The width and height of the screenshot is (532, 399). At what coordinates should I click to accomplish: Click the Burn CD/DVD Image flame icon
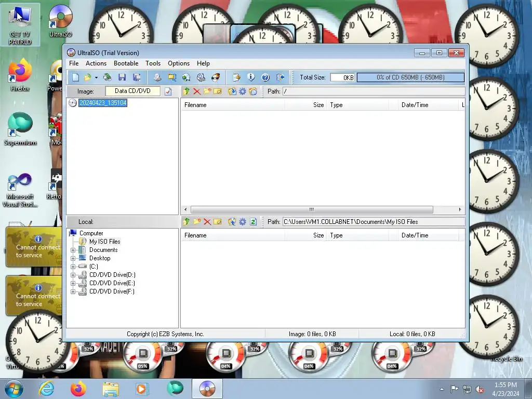pyautogui.click(x=216, y=77)
